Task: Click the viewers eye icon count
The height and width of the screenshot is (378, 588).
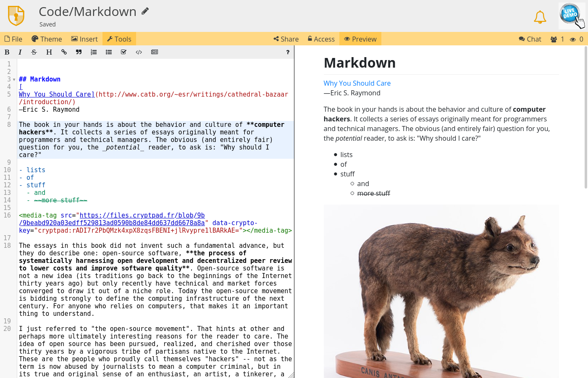Action: 577,39
